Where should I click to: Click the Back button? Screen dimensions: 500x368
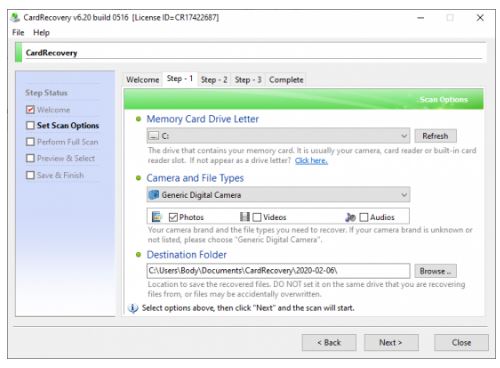tap(329, 343)
